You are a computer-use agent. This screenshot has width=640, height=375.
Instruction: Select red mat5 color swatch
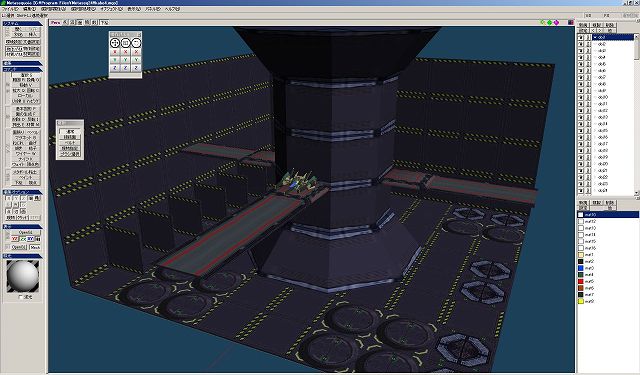(x=581, y=281)
